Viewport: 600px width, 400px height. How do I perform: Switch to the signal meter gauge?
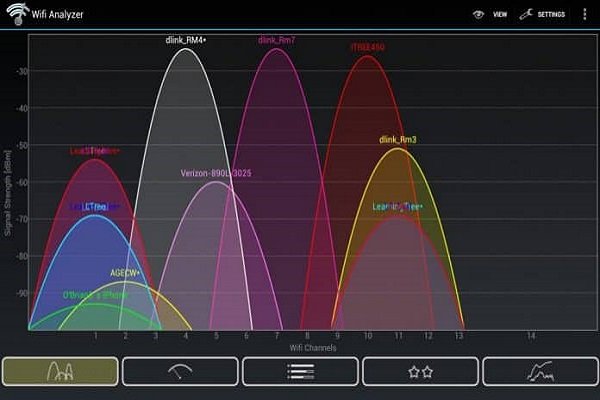[x=180, y=371]
